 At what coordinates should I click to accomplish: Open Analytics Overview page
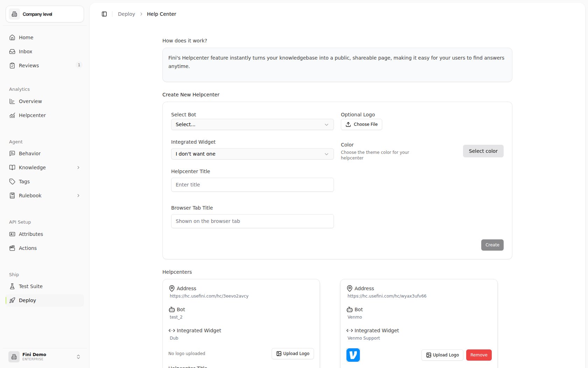pyautogui.click(x=45, y=101)
